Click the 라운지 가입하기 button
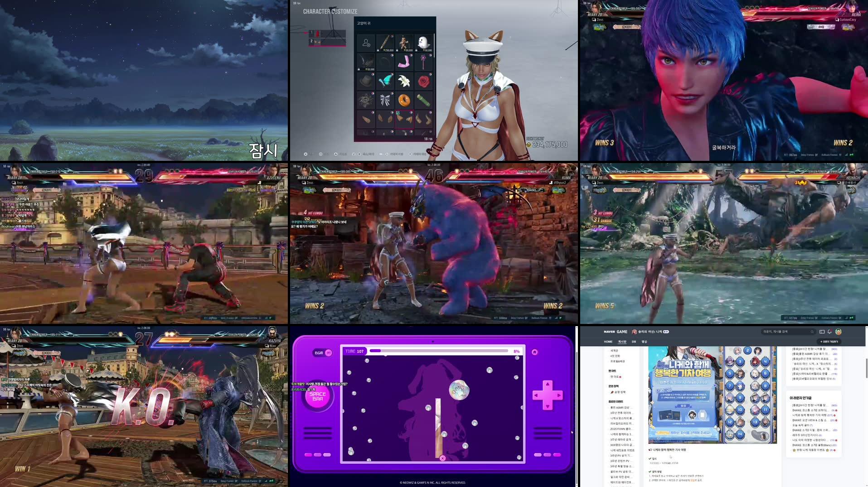868x487 pixels. (x=829, y=342)
